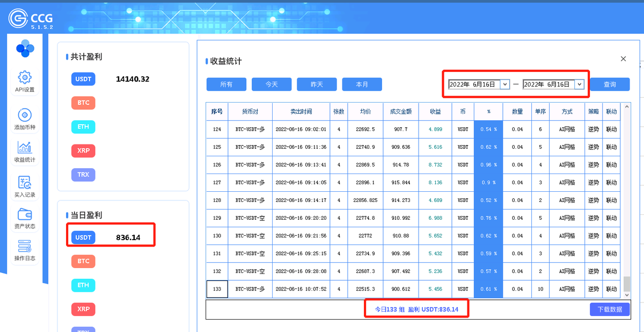Viewport: 644px width, 332px height.
Task: Click the table scrollbar down arrow
Action: pos(626,294)
